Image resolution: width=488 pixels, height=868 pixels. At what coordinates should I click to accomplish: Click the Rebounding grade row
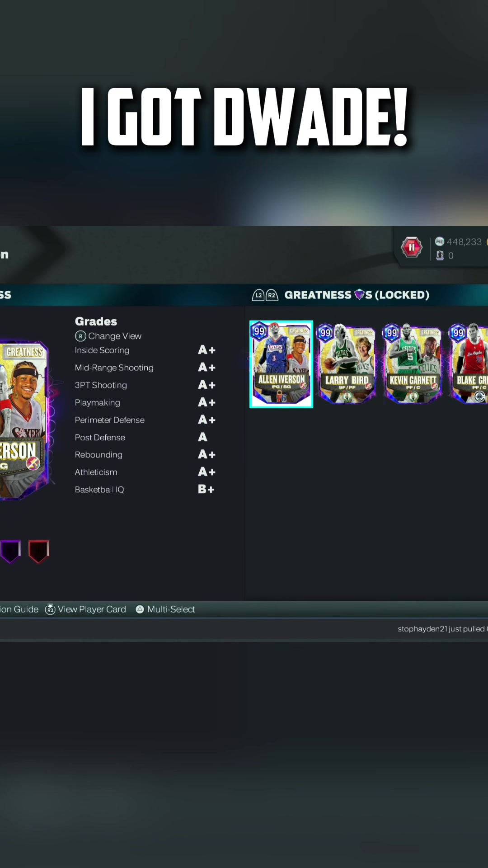point(145,454)
